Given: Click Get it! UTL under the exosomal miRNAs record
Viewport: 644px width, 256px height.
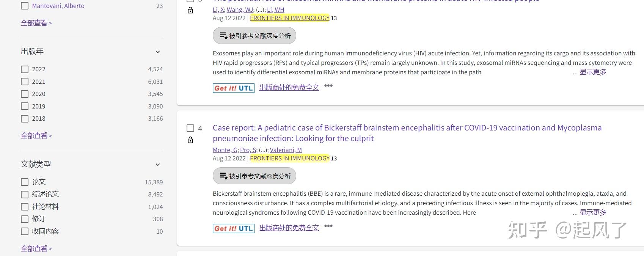Looking at the screenshot, I should (234, 88).
